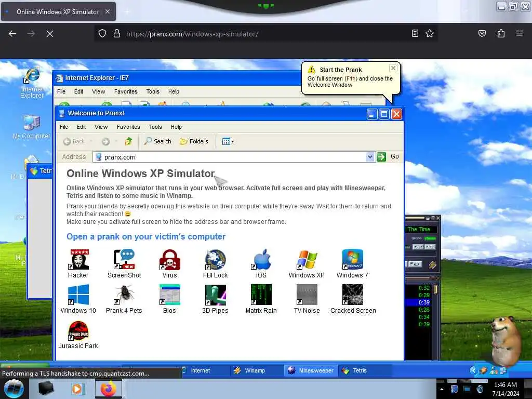Expand the address bar dropdown arrow
This screenshot has height=399, width=532.
(x=370, y=157)
